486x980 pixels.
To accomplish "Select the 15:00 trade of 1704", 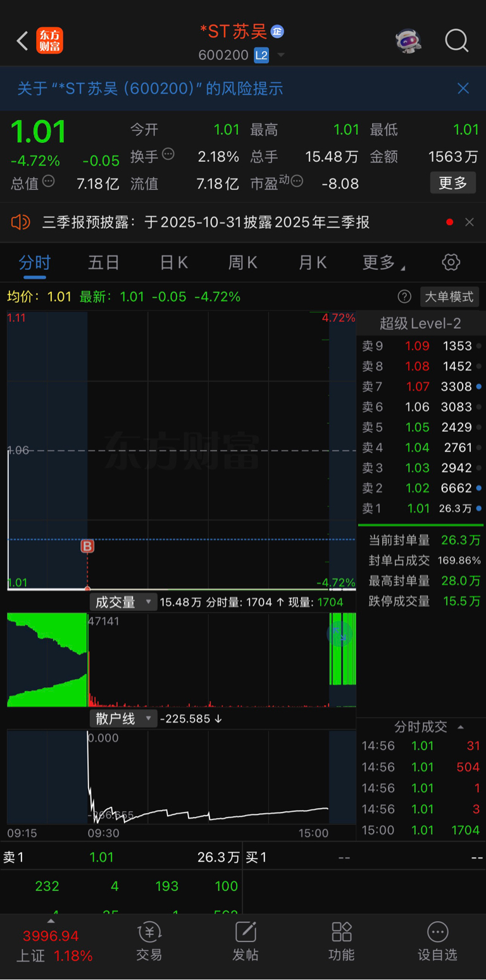I will (x=420, y=830).
